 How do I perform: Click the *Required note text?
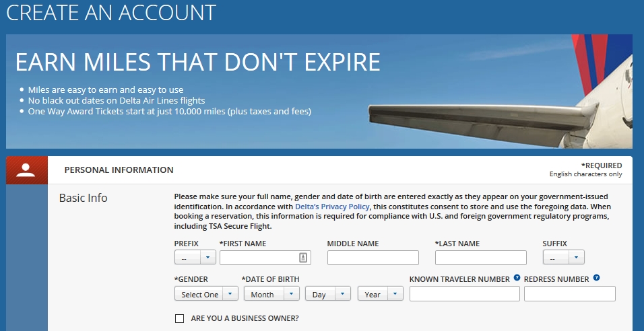tap(602, 165)
